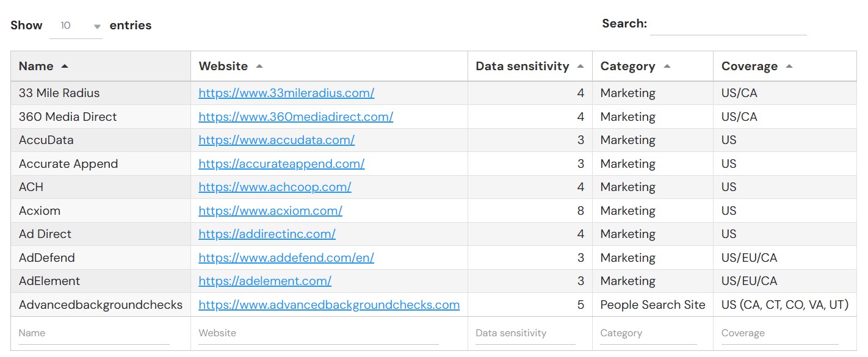Screen dimensions: 868x357
Task: Select the Data sensitivity filter input
Action: [525, 333]
